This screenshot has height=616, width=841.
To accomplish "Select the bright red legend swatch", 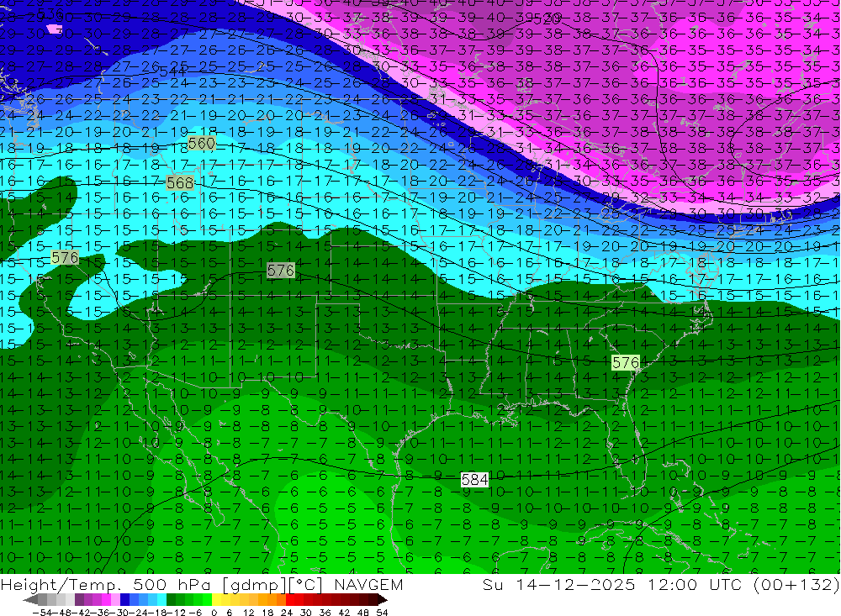I will [289, 600].
